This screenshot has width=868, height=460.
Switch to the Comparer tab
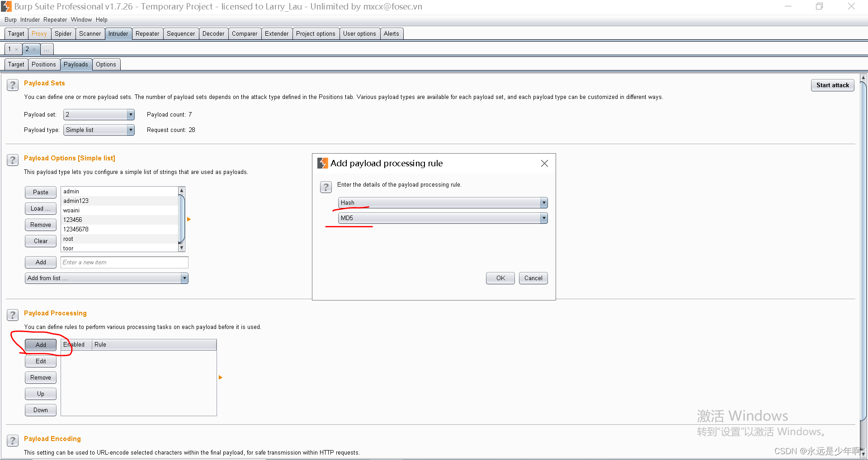click(x=245, y=34)
